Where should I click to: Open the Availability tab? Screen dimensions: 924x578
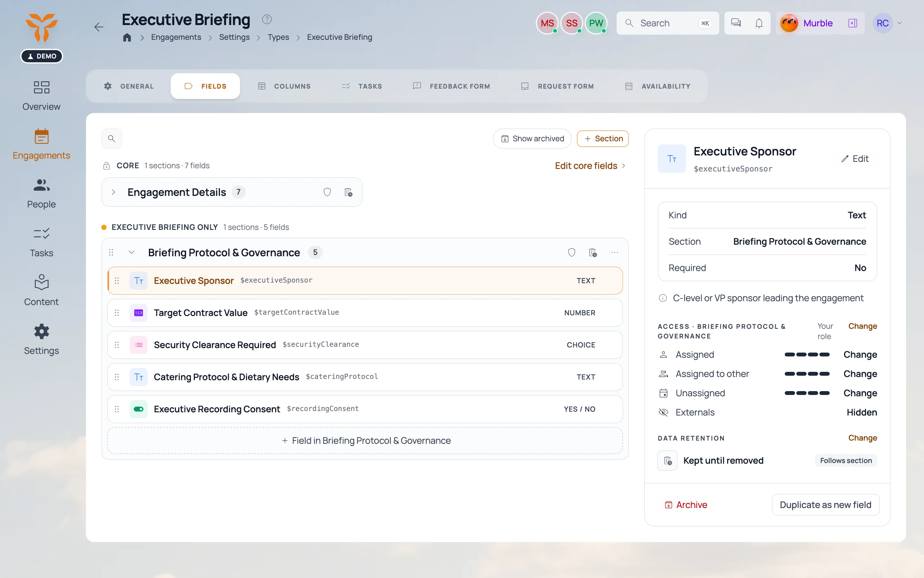click(x=657, y=86)
